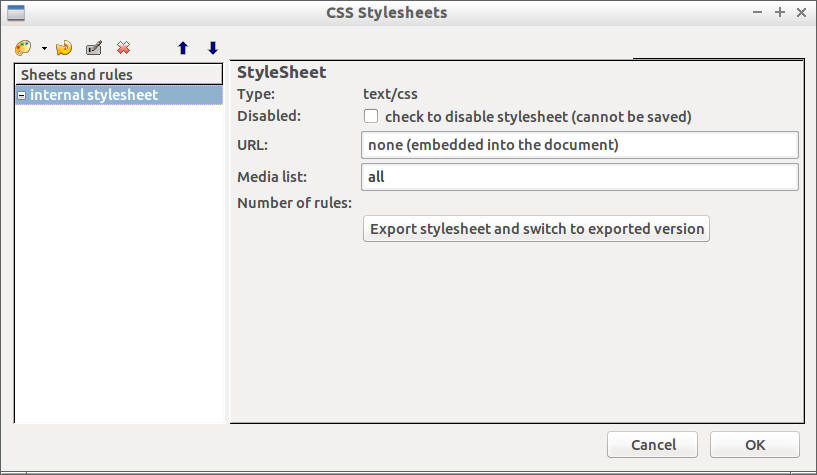The image size is (817, 475).
Task: Click the Sheets and rules column header
Action: coord(118,75)
